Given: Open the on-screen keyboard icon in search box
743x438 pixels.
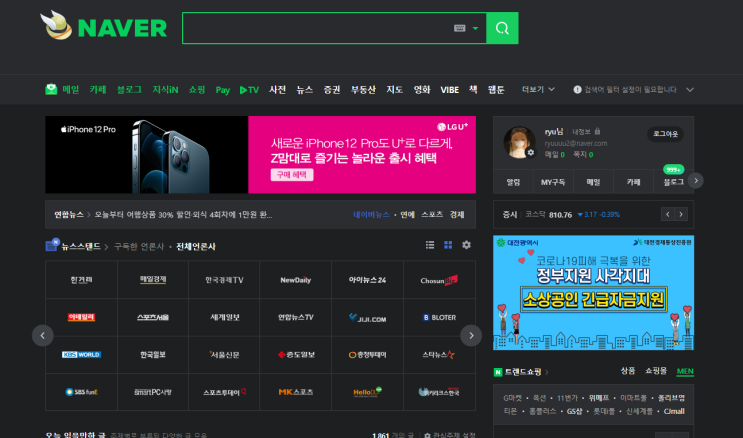Looking at the screenshot, I should click(x=459, y=28).
